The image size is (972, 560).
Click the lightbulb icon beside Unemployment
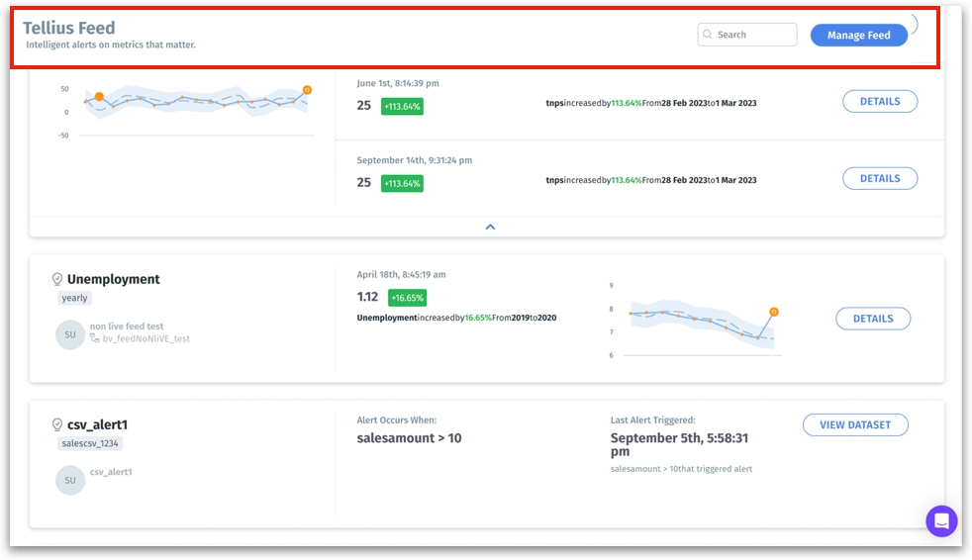click(57, 280)
